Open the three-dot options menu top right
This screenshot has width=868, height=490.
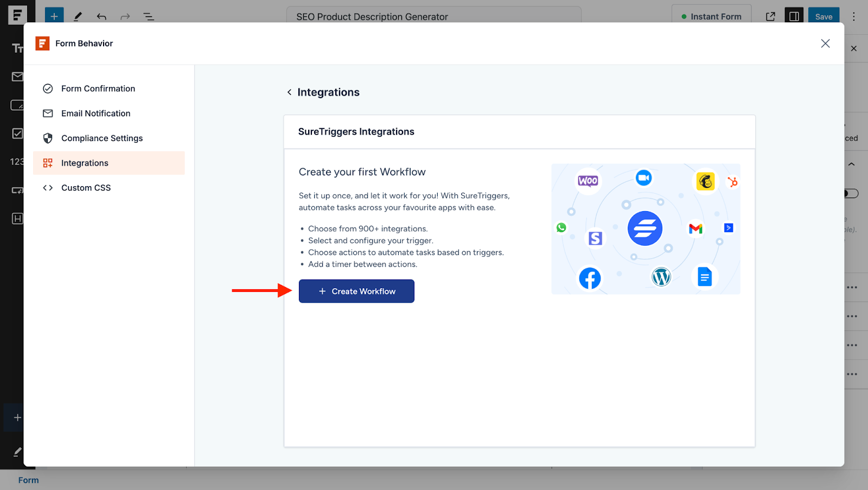click(x=854, y=16)
